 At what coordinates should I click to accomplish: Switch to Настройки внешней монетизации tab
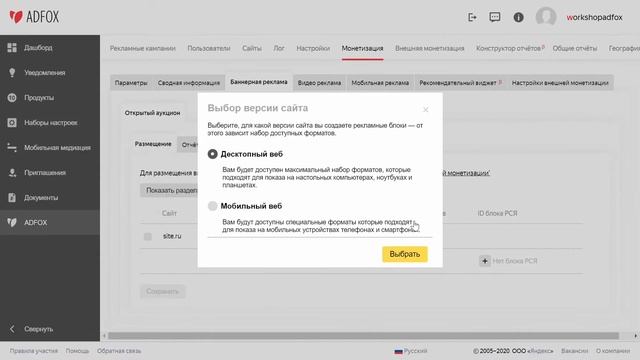(x=560, y=83)
